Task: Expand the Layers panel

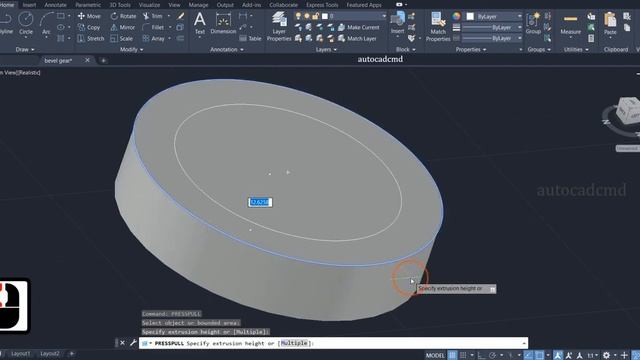Action: tap(326, 49)
